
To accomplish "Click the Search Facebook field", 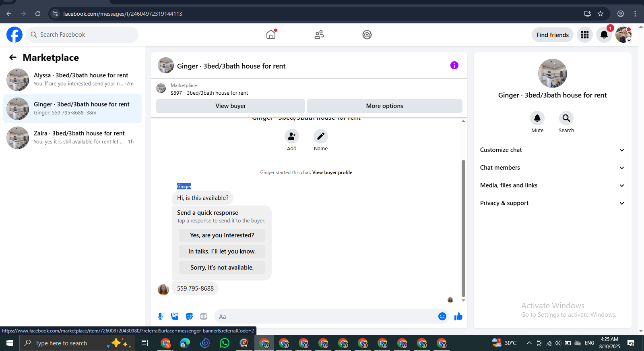I will click(82, 35).
